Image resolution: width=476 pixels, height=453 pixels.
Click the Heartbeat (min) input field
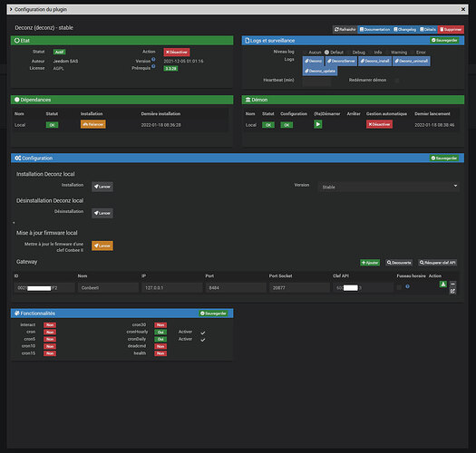click(x=316, y=82)
